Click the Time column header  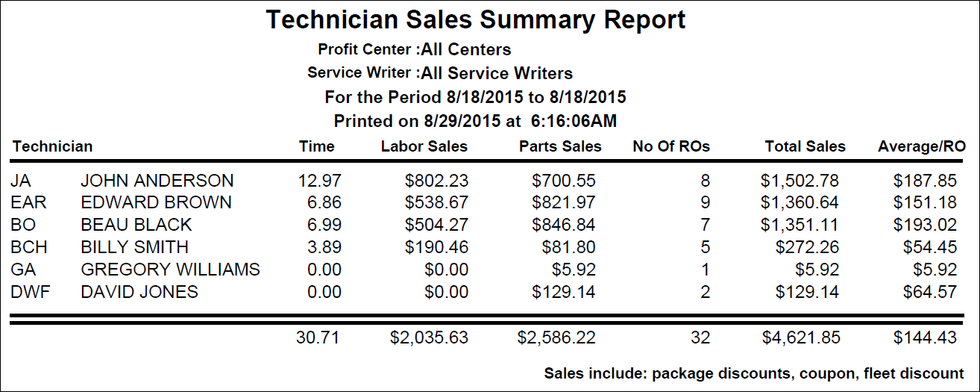(316, 146)
